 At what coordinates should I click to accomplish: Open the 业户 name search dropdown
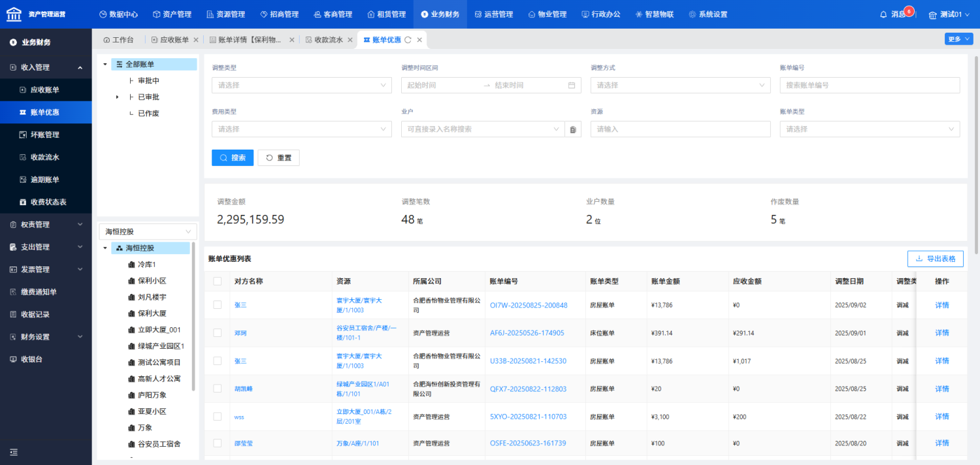[x=483, y=129]
